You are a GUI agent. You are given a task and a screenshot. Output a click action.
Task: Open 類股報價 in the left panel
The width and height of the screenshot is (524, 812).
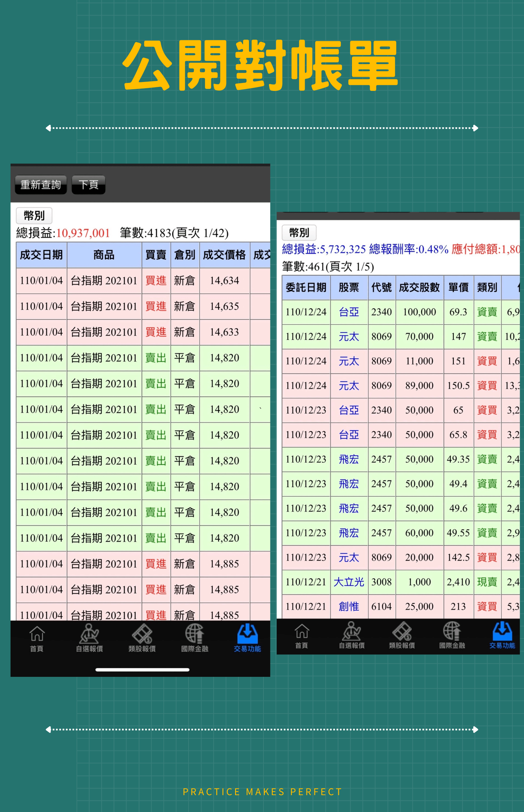[142, 638]
